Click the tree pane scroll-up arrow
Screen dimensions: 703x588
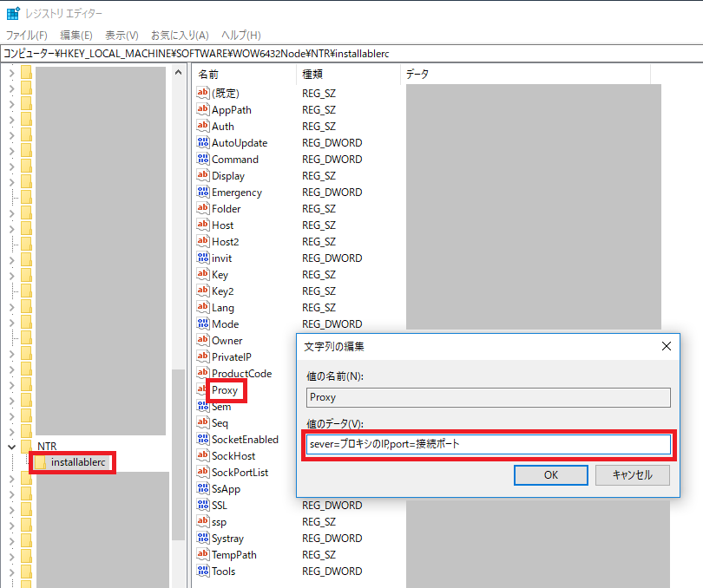pyautogui.click(x=179, y=72)
